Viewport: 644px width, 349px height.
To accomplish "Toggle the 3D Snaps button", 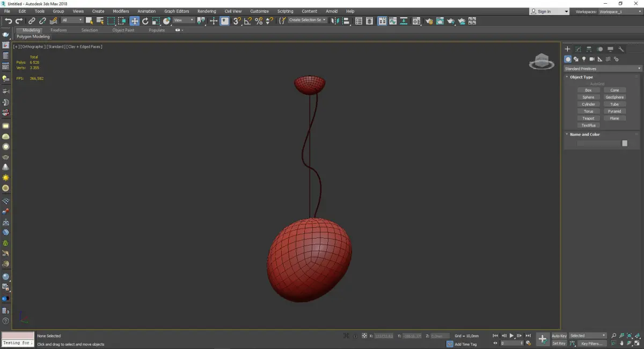I will coord(237,21).
